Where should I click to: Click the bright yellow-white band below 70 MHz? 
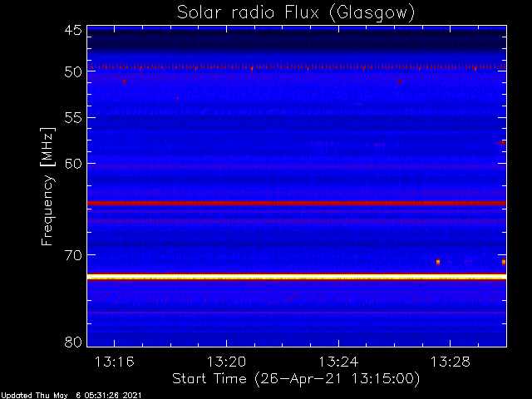297,278
